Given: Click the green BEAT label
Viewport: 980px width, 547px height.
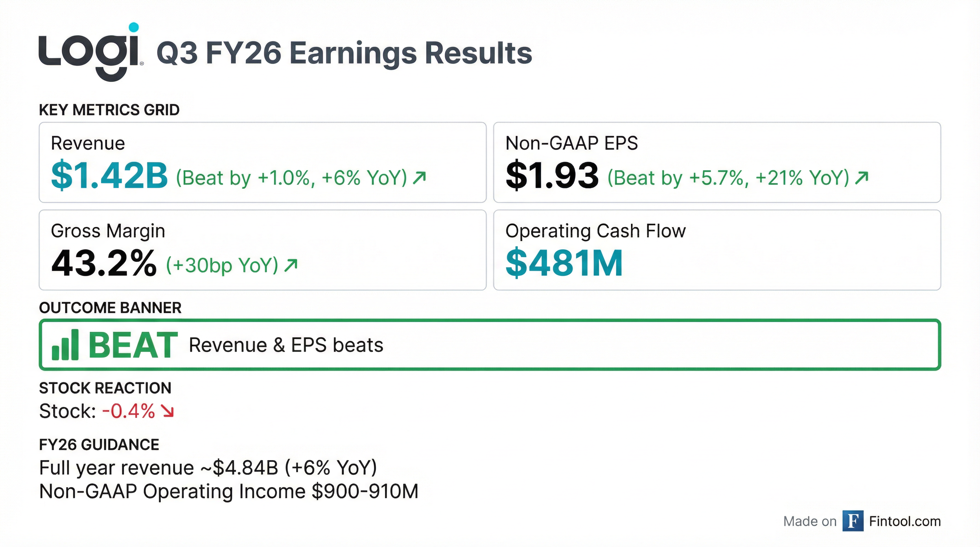Looking at the screenshot, I should [133, 345].
